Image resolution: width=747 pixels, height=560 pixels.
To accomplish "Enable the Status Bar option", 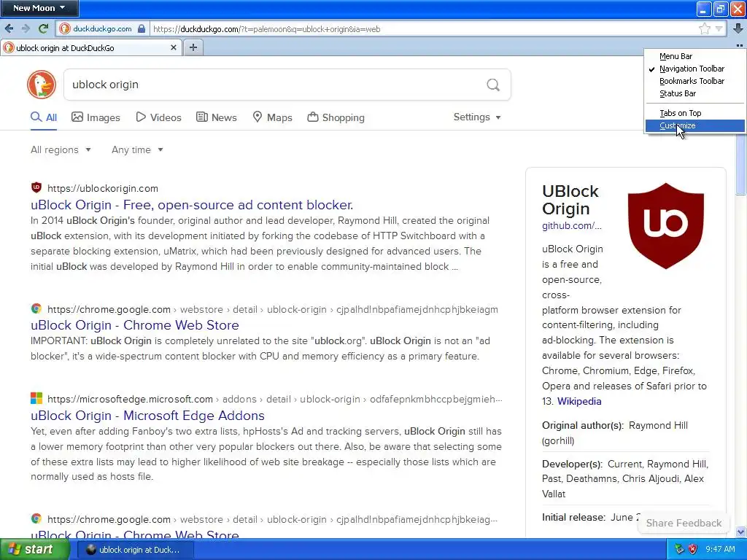I will (694, 93).
